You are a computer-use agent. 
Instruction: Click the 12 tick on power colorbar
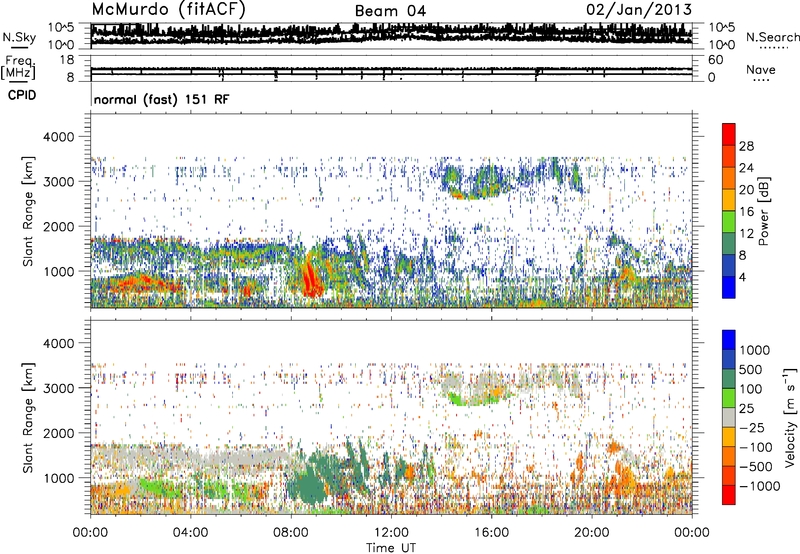click(x=746, y=234)
